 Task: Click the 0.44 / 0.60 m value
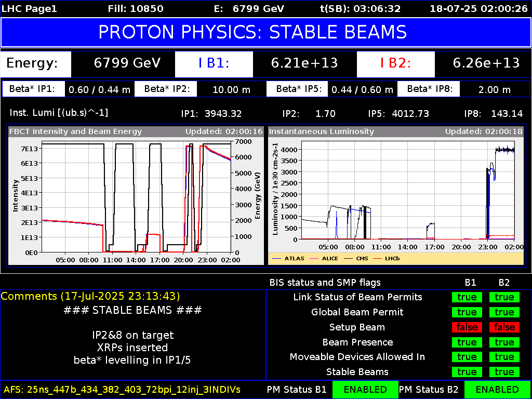pos(362,90)
